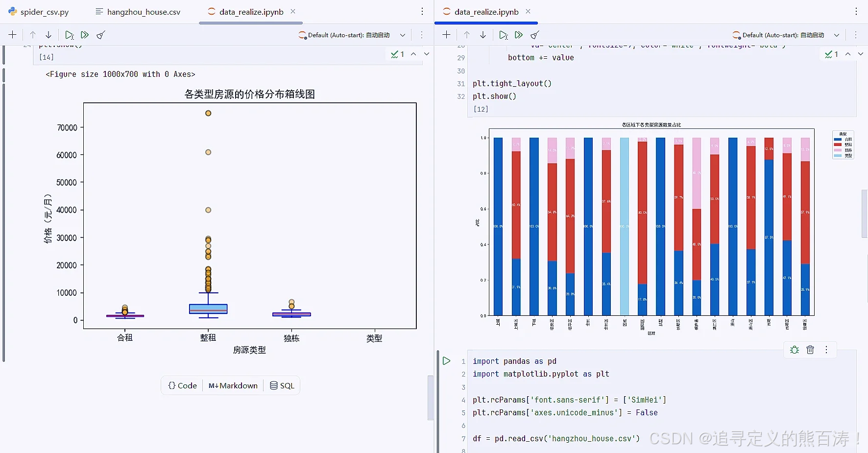This screenshot has width=868, height=453.
Task: Switch to spider_csv.py tab
Action: click(x=39, y=12)
